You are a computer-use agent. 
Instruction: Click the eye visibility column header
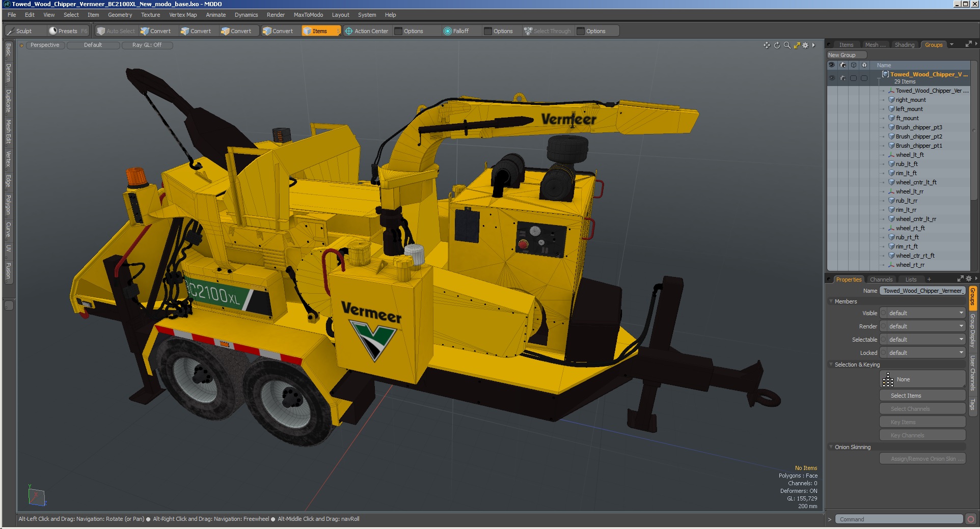tap(832, 65)
